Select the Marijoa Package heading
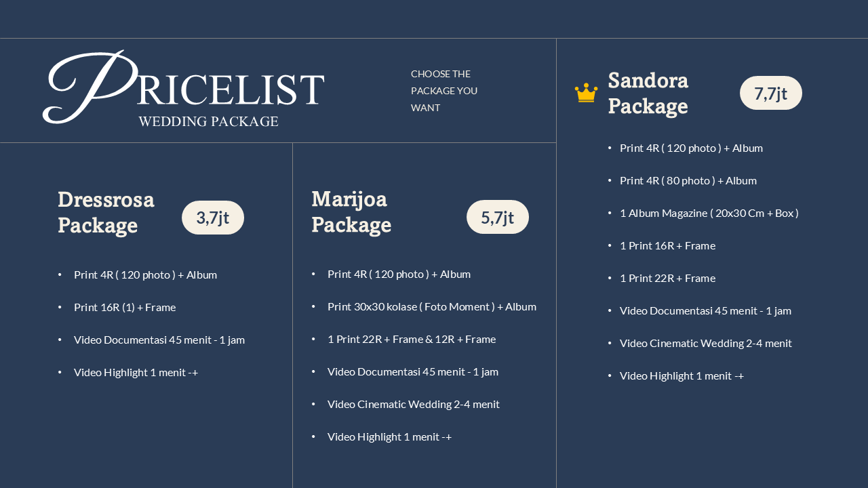The width and height of the screenshot is (868, 488). point(351,211)
